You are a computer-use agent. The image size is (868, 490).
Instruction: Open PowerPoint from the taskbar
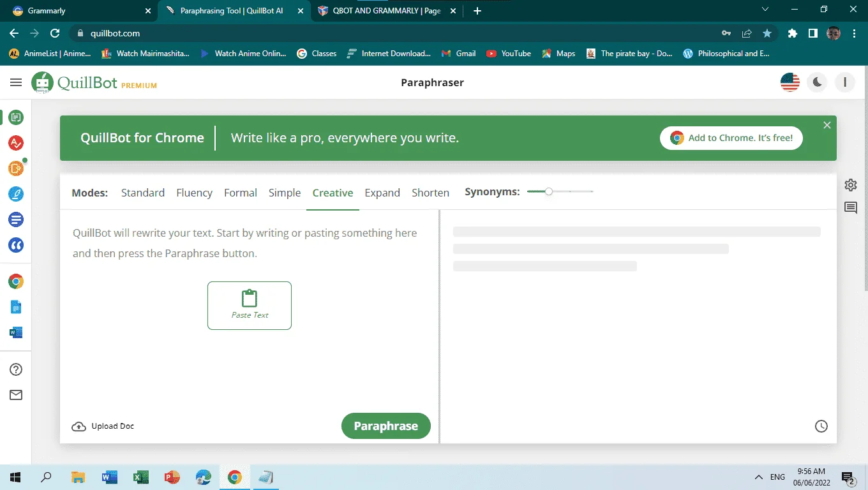pos(172,477)
